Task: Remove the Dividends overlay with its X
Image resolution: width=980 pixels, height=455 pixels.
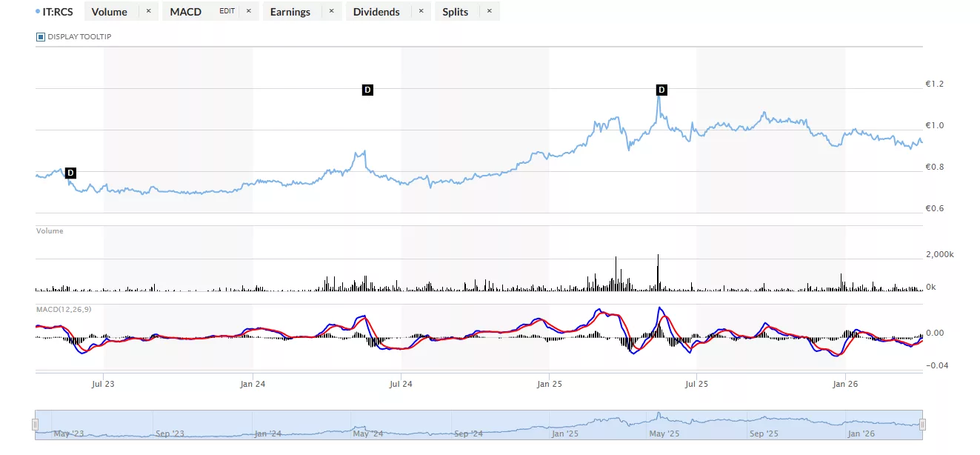Action: click(x=421, y=11)
